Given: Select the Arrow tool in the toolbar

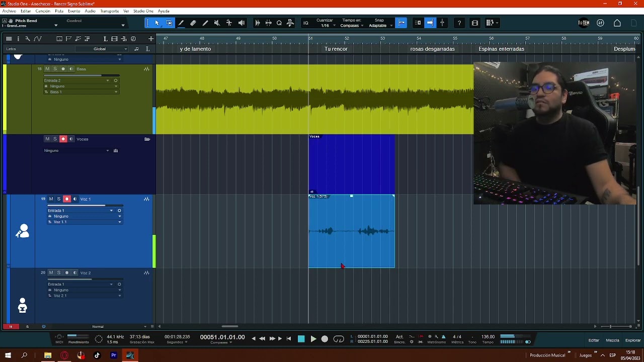Looking at the screenshot, I should (x=157, y=23).
